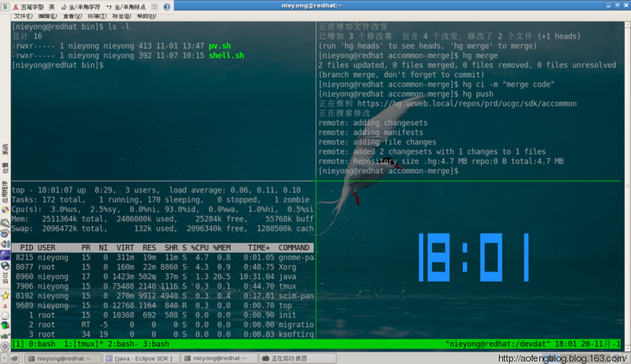The image size is (631, 364).
Task: Click the gnome-pa process row
Action: (162, 257)
